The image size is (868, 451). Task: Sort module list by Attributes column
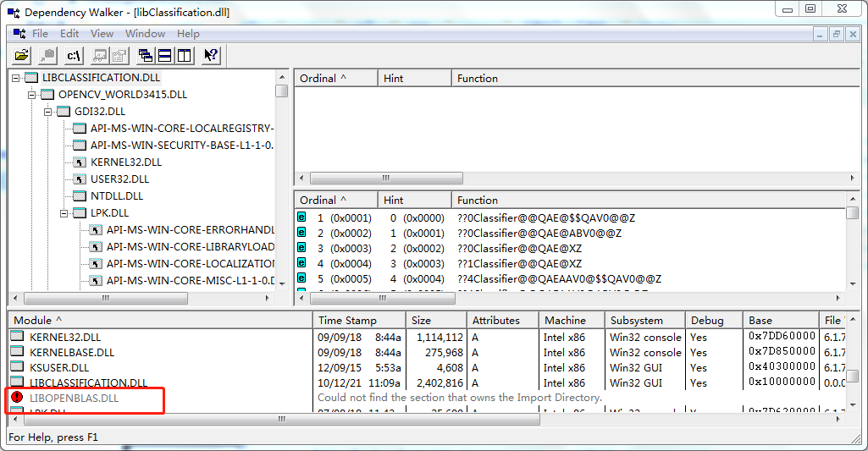503,321
